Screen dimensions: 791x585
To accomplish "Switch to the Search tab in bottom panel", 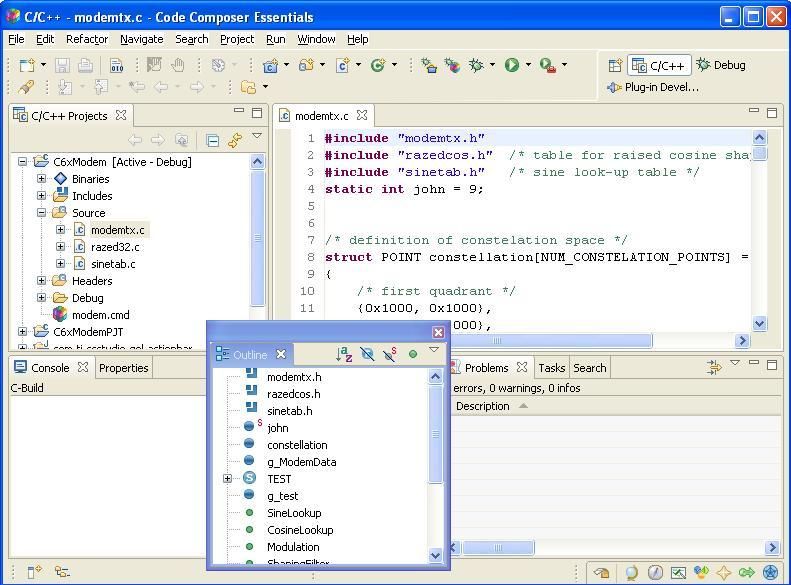I will 589,368.
